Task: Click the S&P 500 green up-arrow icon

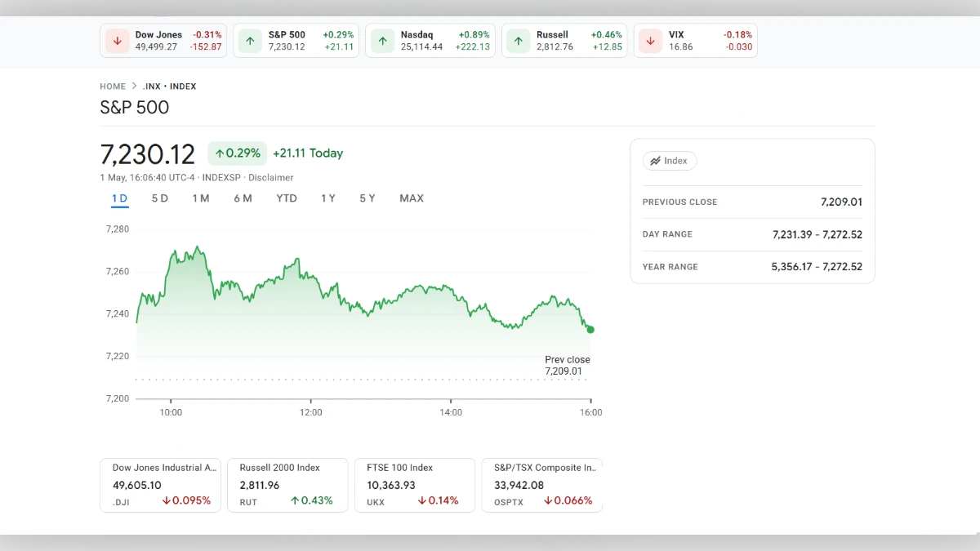Action: pyautogui.click(x=250, y=41)
